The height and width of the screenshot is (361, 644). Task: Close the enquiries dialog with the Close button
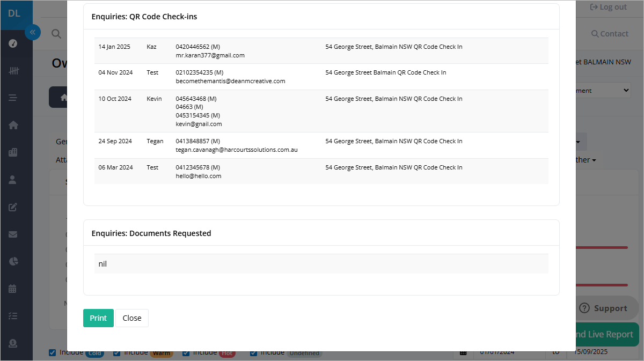click(132, 318)
